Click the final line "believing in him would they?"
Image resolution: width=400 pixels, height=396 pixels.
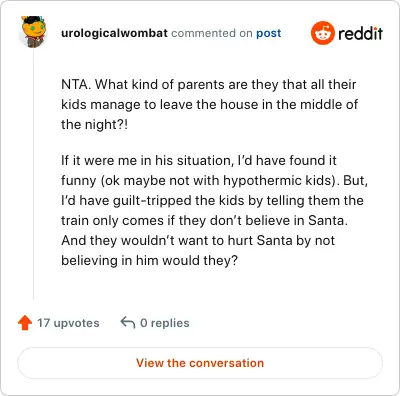click(x=149, y=260)
